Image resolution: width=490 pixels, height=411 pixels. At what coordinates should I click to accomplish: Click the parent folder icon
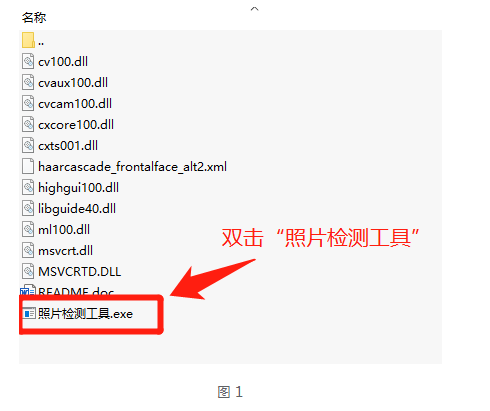click(x=28, y=40)
